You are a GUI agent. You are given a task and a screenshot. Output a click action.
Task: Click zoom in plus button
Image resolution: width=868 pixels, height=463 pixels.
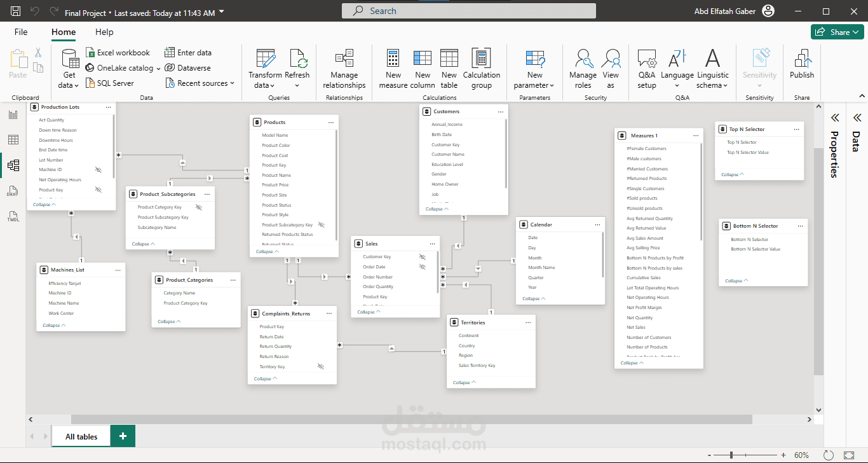pos(783,455)
